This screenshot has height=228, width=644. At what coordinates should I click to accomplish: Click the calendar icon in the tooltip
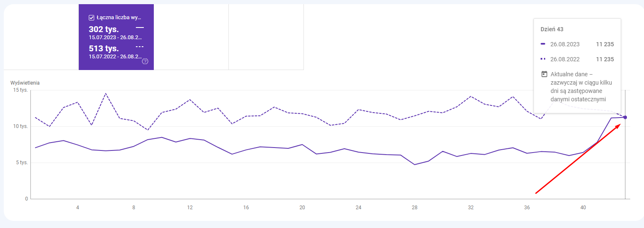[x=544, y=74]
